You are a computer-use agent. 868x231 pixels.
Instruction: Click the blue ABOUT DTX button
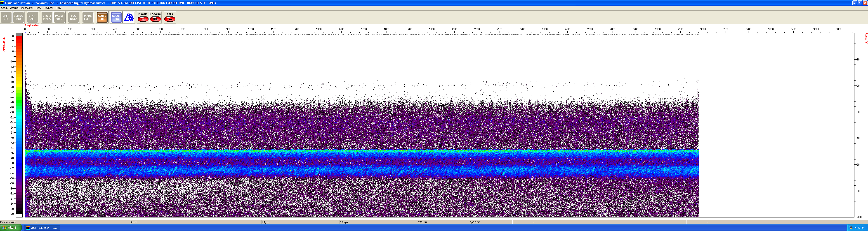[116, 18]
